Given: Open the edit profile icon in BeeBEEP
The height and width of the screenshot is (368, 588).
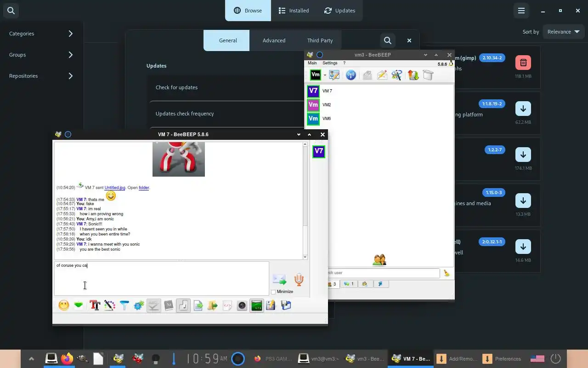Looking at the screenshot, I should pyautogui.click(x=334, y=75).
